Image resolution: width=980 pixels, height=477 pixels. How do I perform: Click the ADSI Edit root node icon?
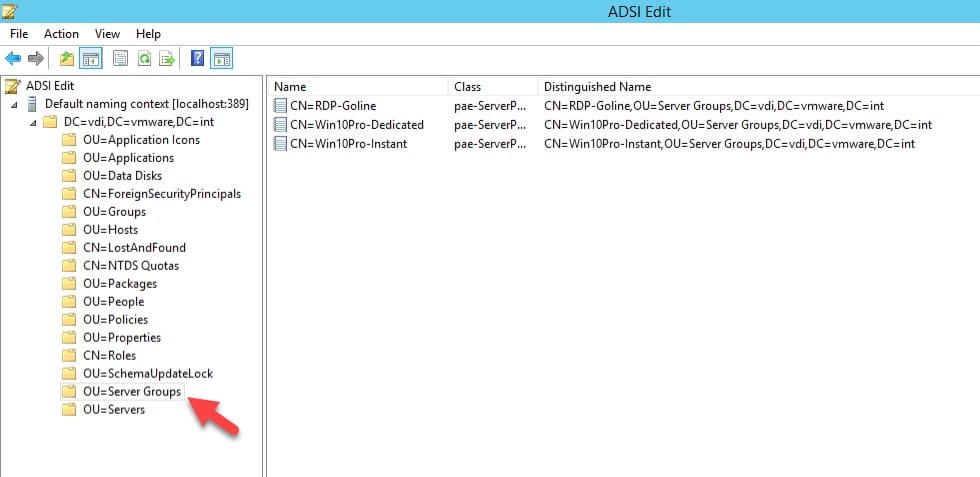point(13,86)
